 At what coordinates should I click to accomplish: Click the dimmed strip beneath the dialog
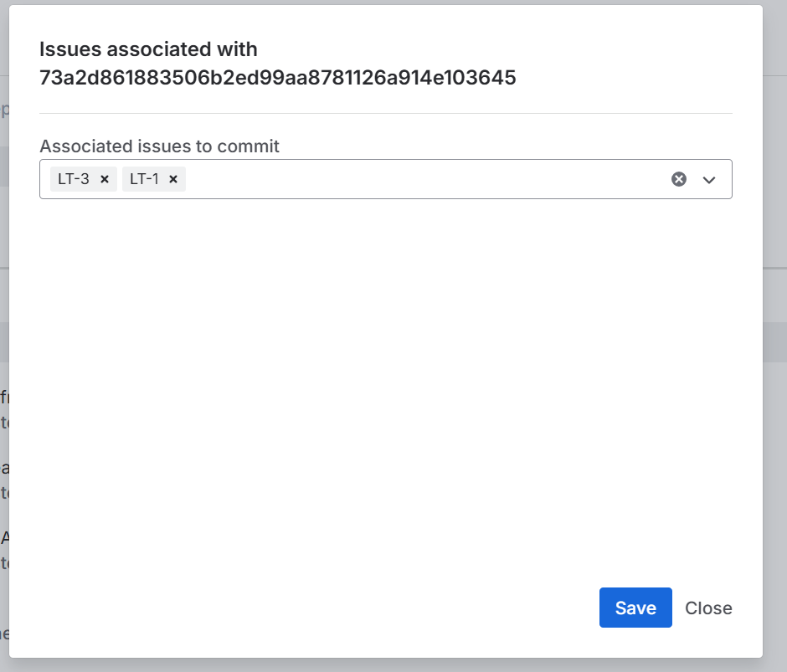[385, 664]
